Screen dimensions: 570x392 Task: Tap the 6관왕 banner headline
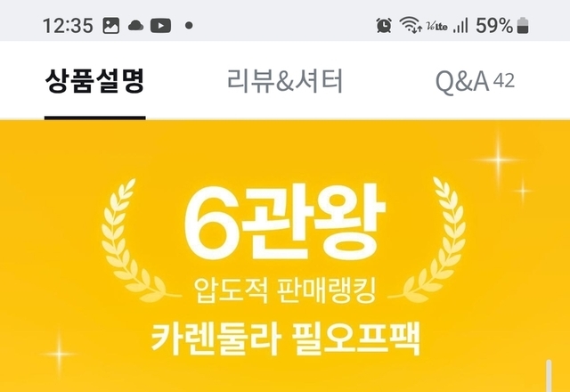[285, 222]
